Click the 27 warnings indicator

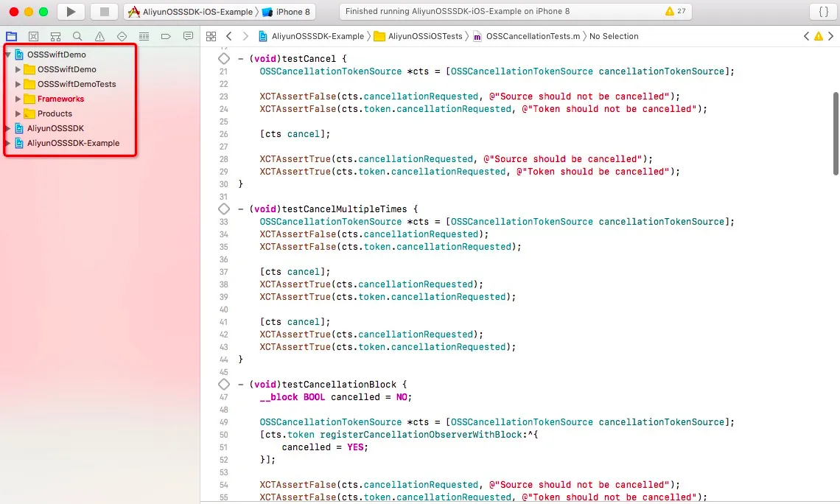click(x=676, y=11)
